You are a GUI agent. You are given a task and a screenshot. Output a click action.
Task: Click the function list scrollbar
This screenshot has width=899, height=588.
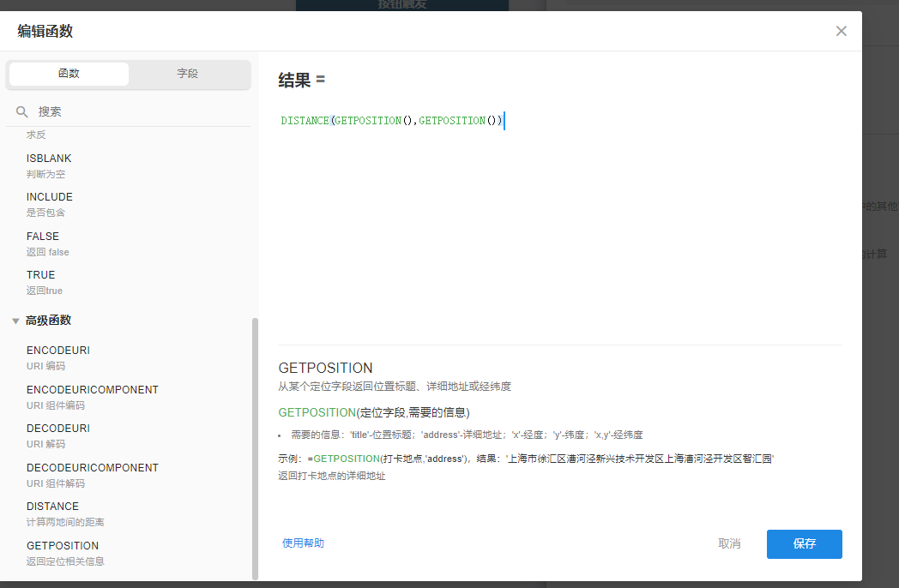pyautogui.click(x=255, y=446)
